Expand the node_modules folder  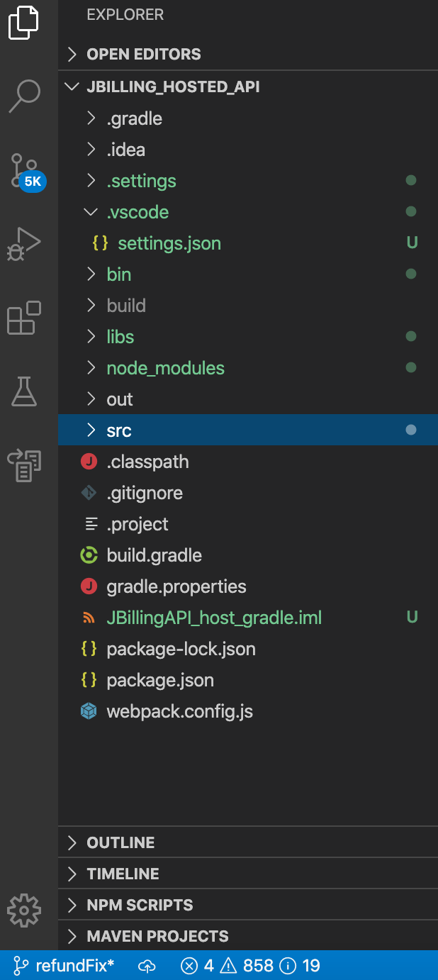166,368
